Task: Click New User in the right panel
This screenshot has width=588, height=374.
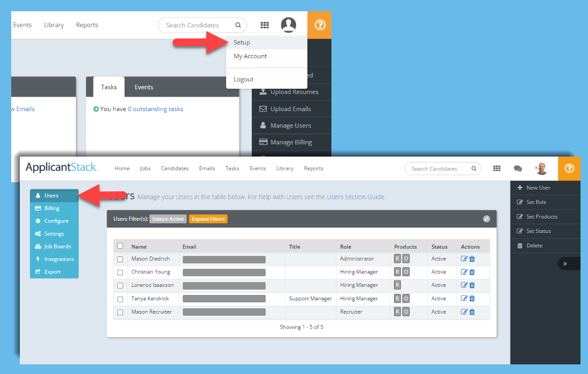Action: pyautogui.click(x=538, y=188)
